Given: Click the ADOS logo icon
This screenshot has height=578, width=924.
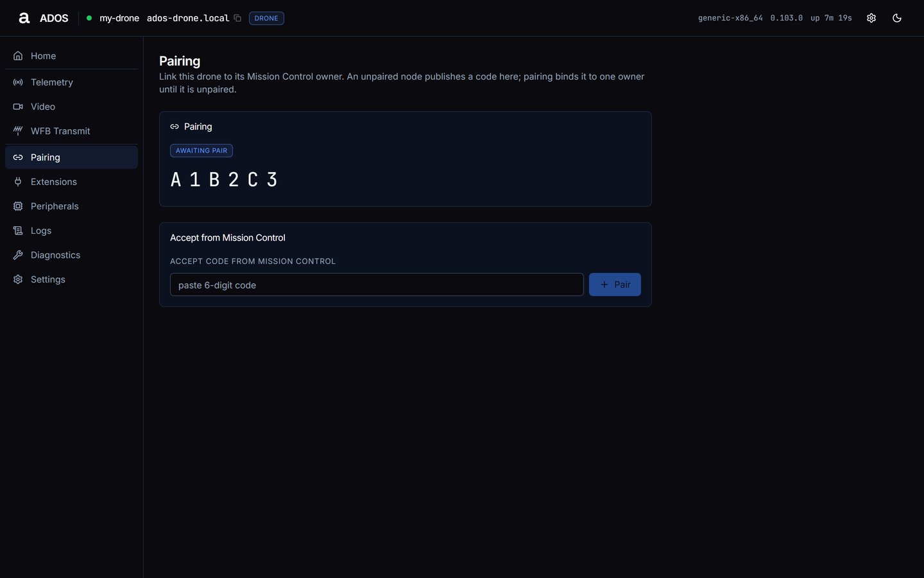Looking at the screenshot, I should (24, 18).
